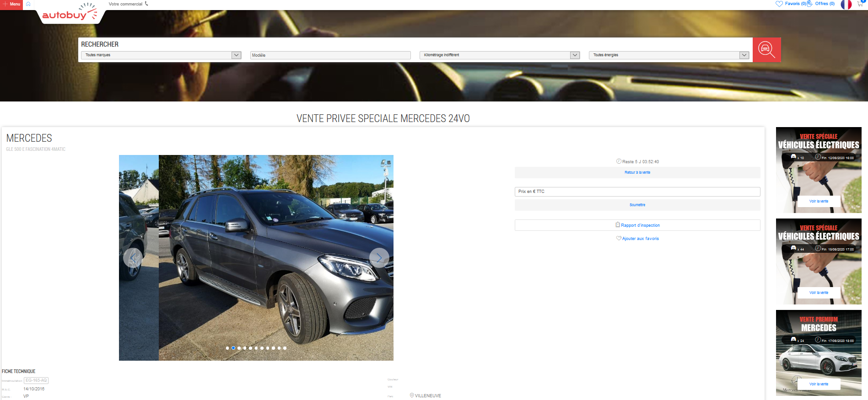The height and width of the screenshot is (400, 868).
Task: Go to the home icon
Action: (28, 4)
